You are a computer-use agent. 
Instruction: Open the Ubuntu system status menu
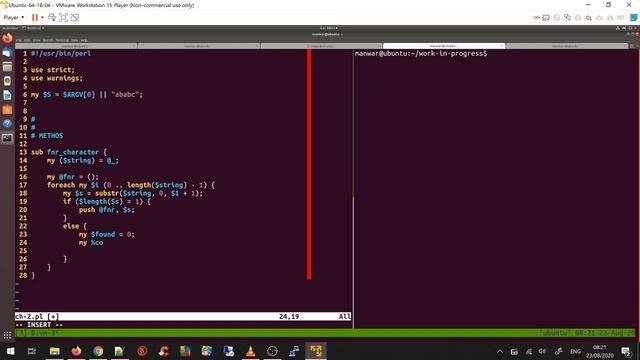(x=627, y=28)
